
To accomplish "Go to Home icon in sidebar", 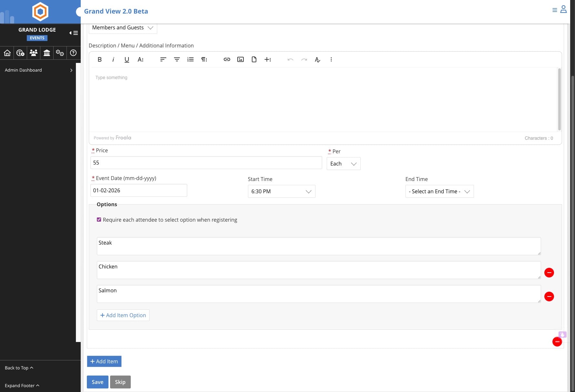I will coord(7,53).
